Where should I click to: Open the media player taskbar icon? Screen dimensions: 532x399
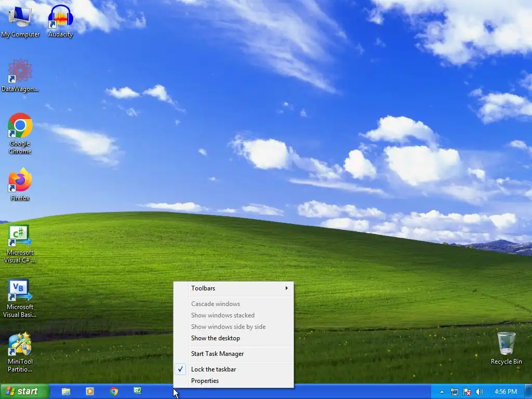click(x=90, y=392)
